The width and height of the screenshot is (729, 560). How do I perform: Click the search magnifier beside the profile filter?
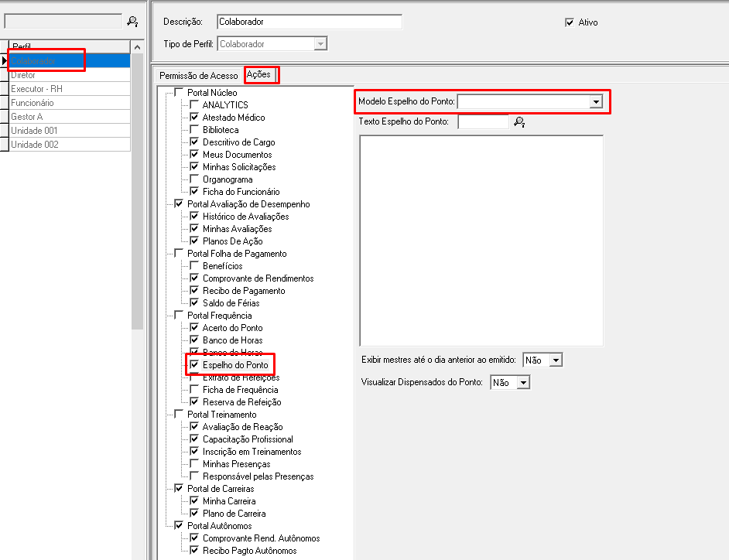132,22
